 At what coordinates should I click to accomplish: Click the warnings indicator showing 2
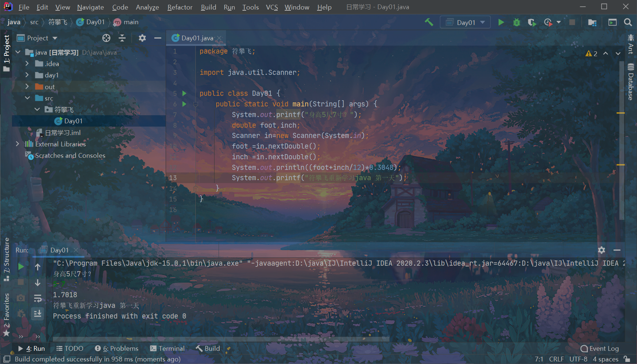coord(591,54)
